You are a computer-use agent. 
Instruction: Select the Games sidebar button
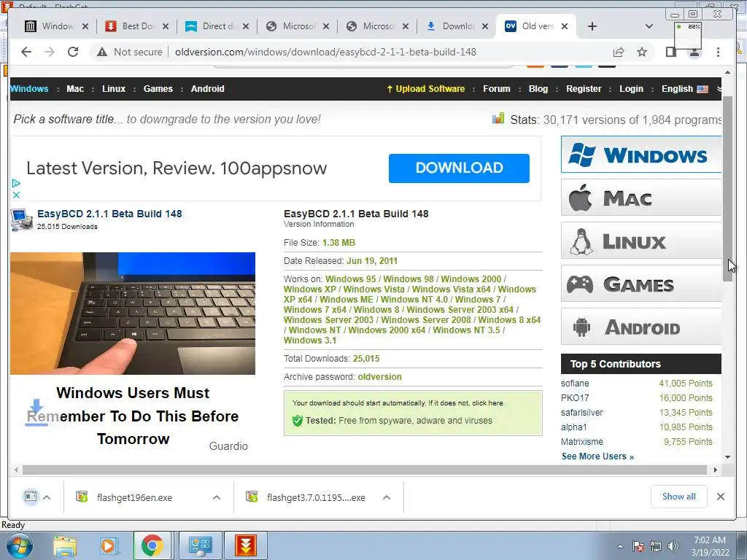(641, 284)
